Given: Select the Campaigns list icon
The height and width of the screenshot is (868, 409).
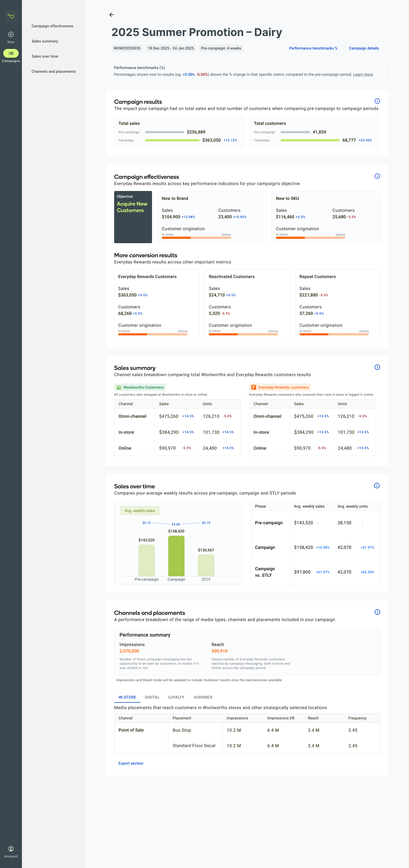Looking at the screenshot, I should tap(11, 53).
